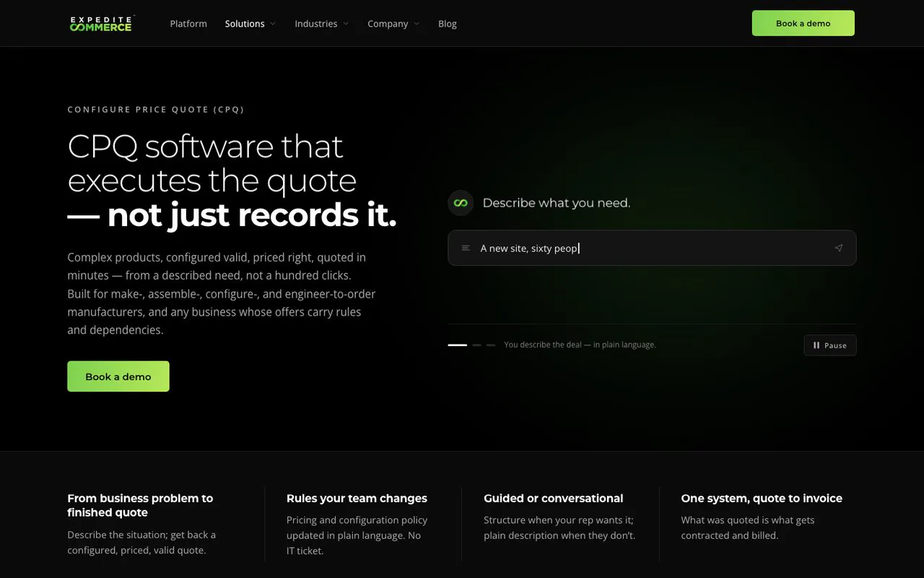Click the send arrow icon in prompt box
Image resolution: width=924 pixels, height=578 pixels.
tap(838, 248)
